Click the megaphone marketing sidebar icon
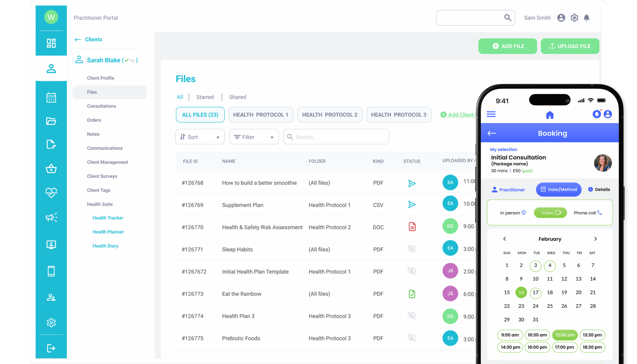637x364 pixels. click(51, 217)
